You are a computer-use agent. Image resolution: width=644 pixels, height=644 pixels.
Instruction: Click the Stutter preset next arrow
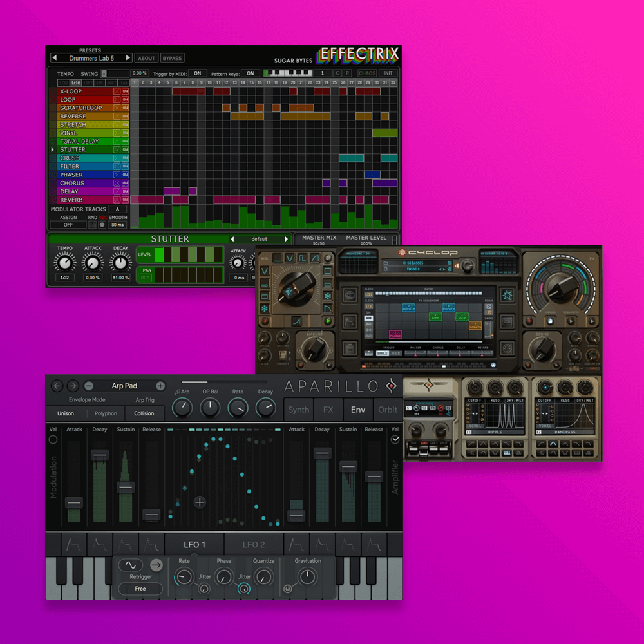coord(287,239)
